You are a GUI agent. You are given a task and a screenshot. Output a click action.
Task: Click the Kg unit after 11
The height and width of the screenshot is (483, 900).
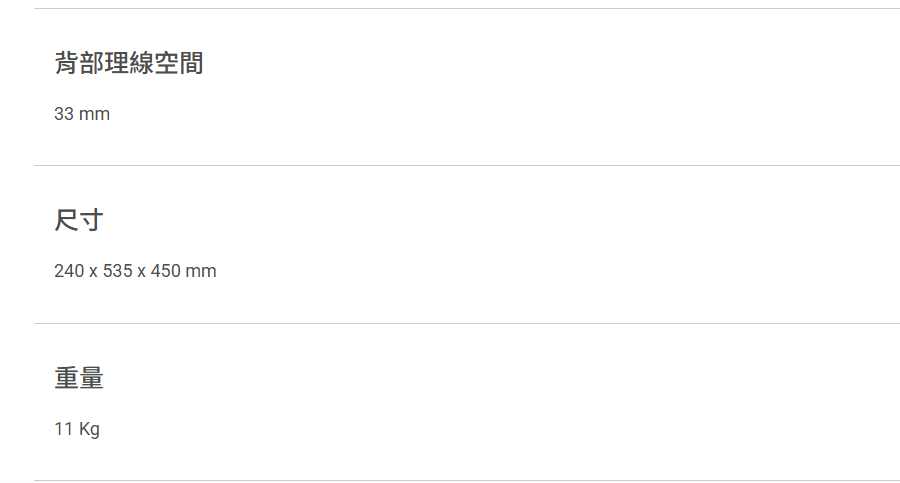89,430
